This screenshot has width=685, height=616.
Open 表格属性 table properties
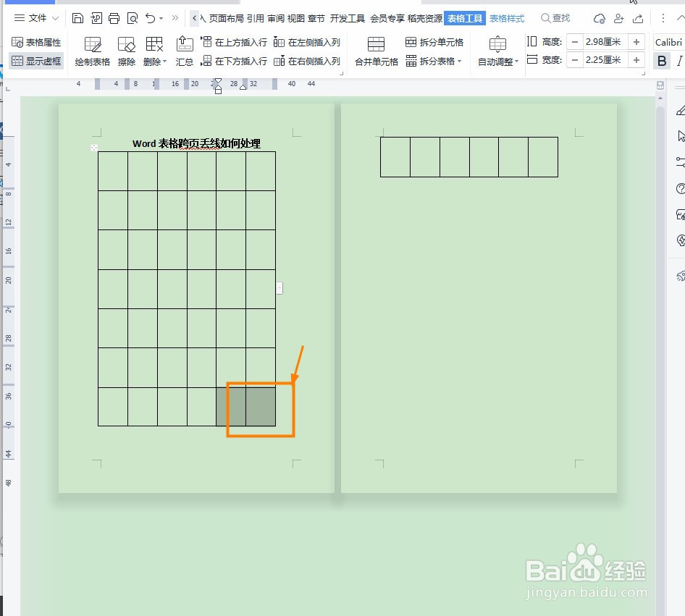point(36,43)
